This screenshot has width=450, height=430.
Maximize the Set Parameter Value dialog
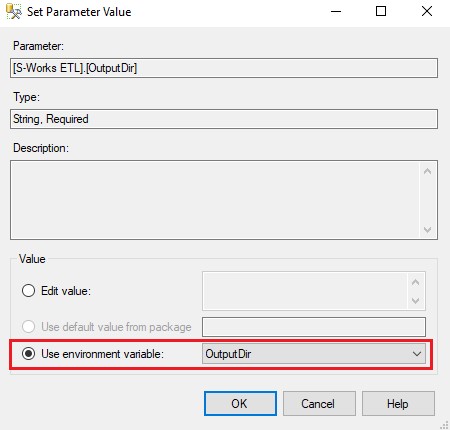[381, 12]
